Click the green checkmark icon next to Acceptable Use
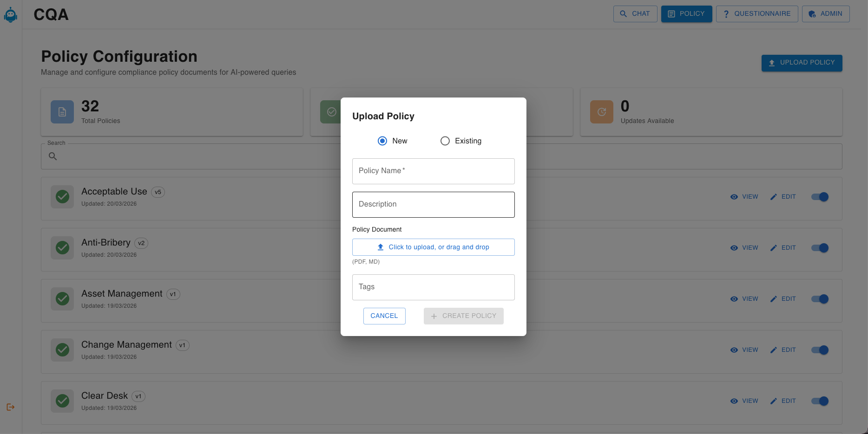The height and width of the screenshot is (434, 868). pos(62,196)
